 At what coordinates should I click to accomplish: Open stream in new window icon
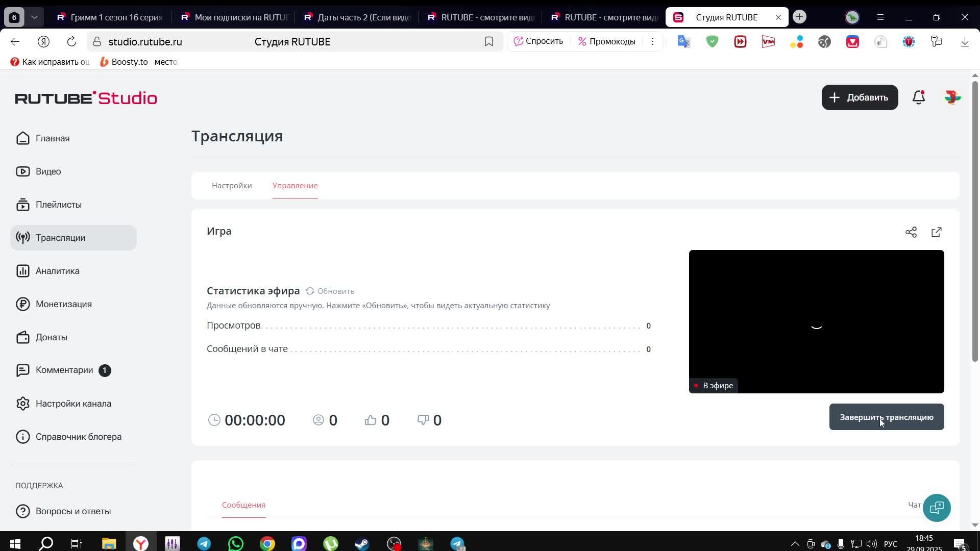(x=937, y=232)
